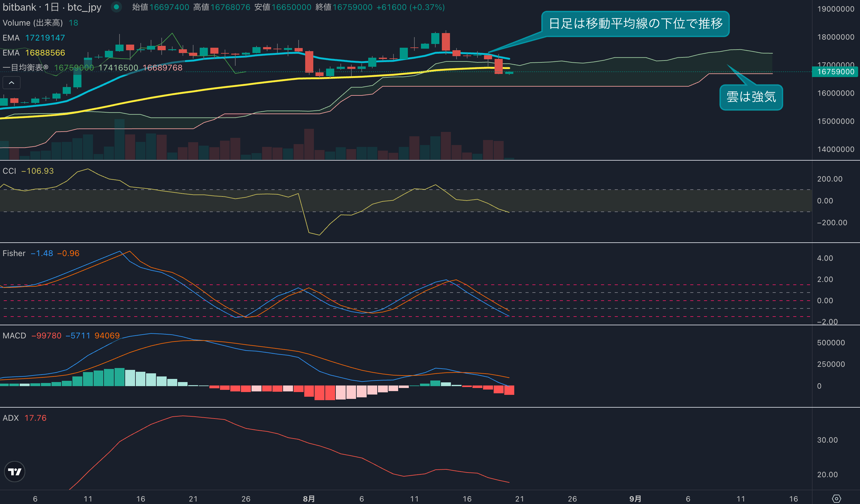
Task: Click the 8月 label on time axis
Action: pos(309,499)
